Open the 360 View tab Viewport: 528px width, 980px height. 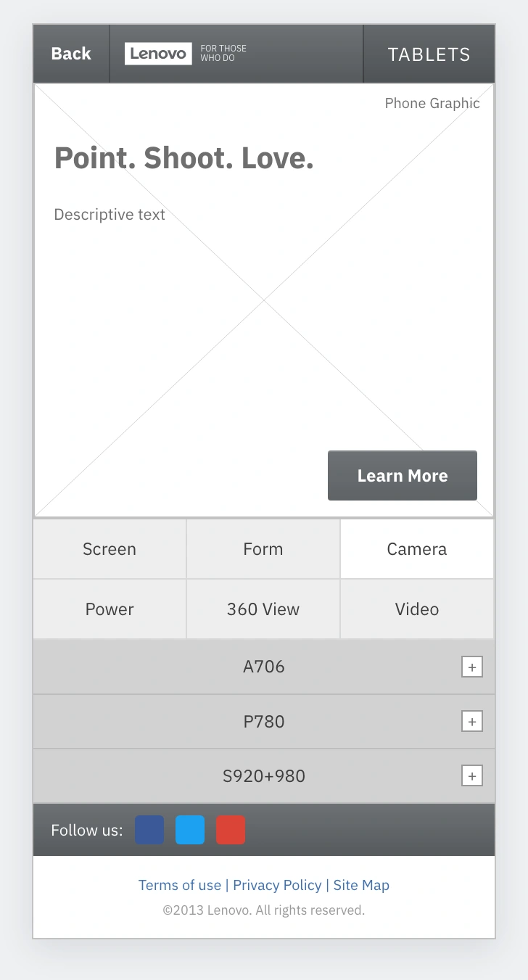click(263, 609)
